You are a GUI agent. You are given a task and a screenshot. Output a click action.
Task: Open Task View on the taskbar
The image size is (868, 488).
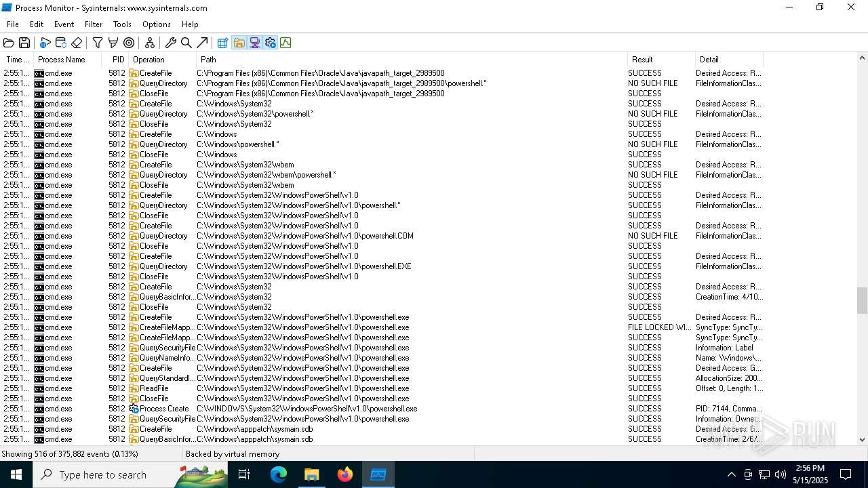coord(244,474)
